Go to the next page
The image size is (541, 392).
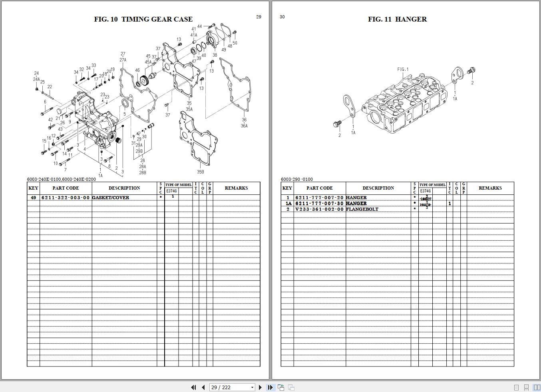261,387
